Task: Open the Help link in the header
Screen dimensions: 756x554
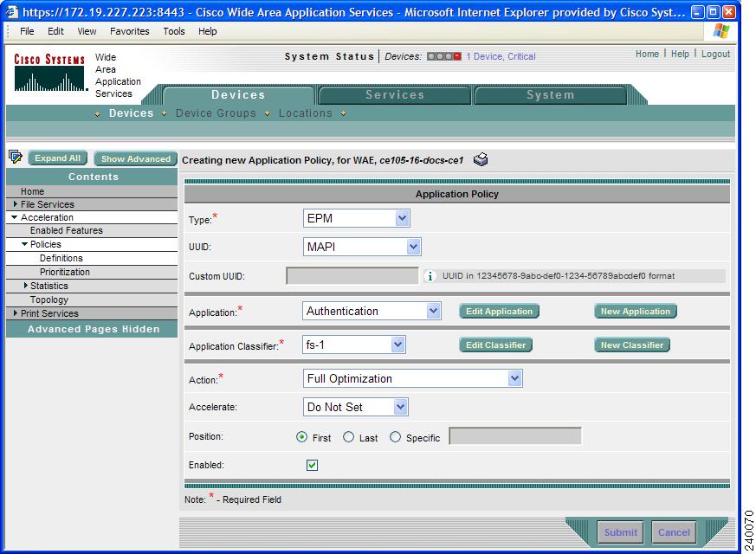Action: (680, 54)
